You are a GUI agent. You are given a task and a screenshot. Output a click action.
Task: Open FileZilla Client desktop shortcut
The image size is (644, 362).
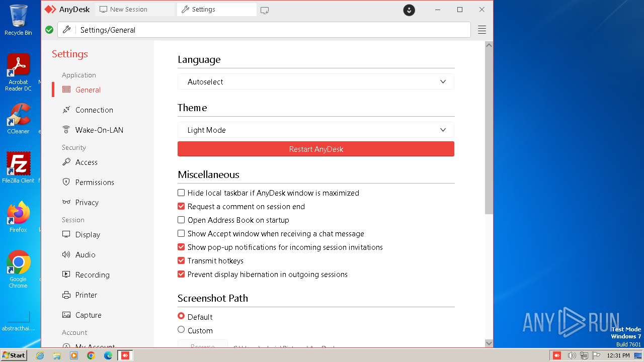[18, 167]
